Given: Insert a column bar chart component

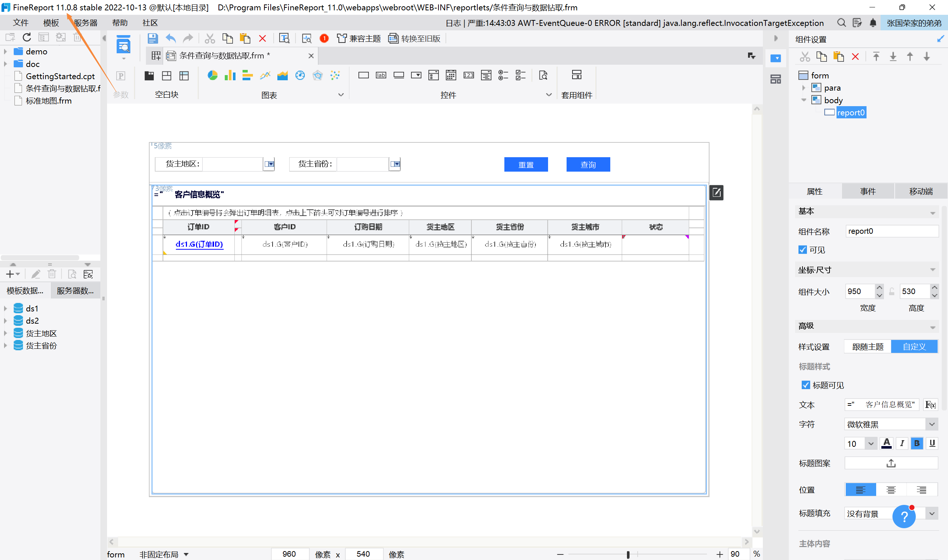Looking at the screenshot, I should [x=230, y=75].
